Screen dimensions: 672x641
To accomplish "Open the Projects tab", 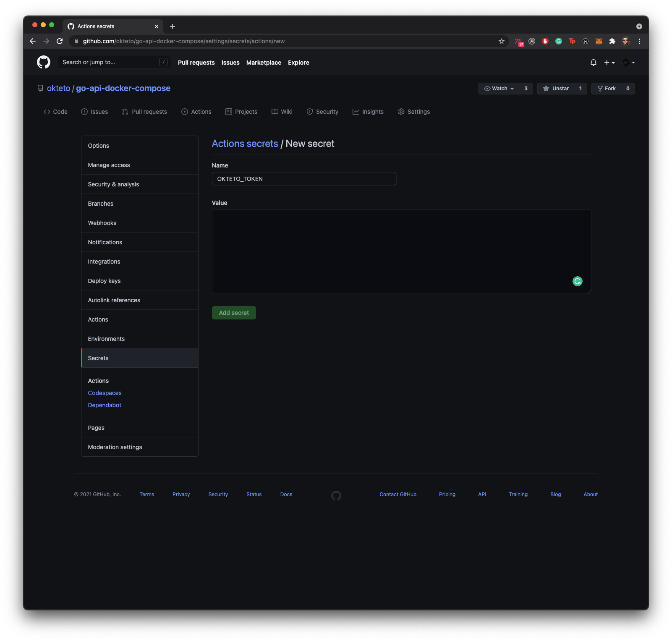I will tap(241, 112).
